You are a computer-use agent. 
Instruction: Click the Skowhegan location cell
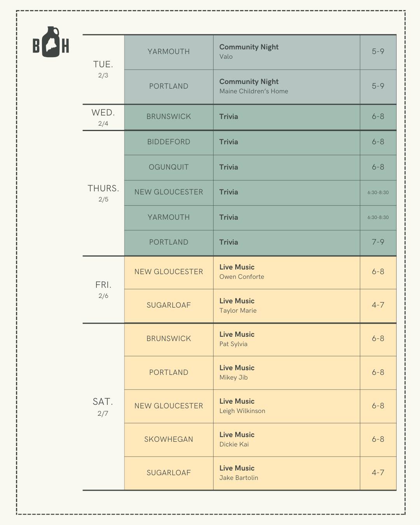(x=169, y=439)
